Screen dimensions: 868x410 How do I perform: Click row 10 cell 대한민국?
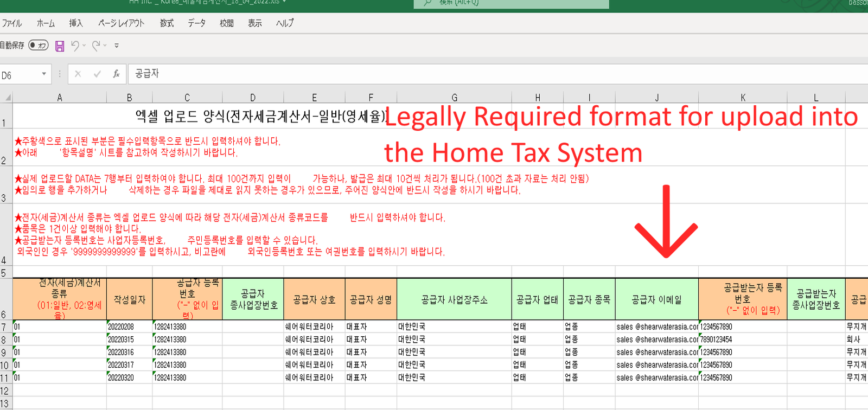click(455, 365)
